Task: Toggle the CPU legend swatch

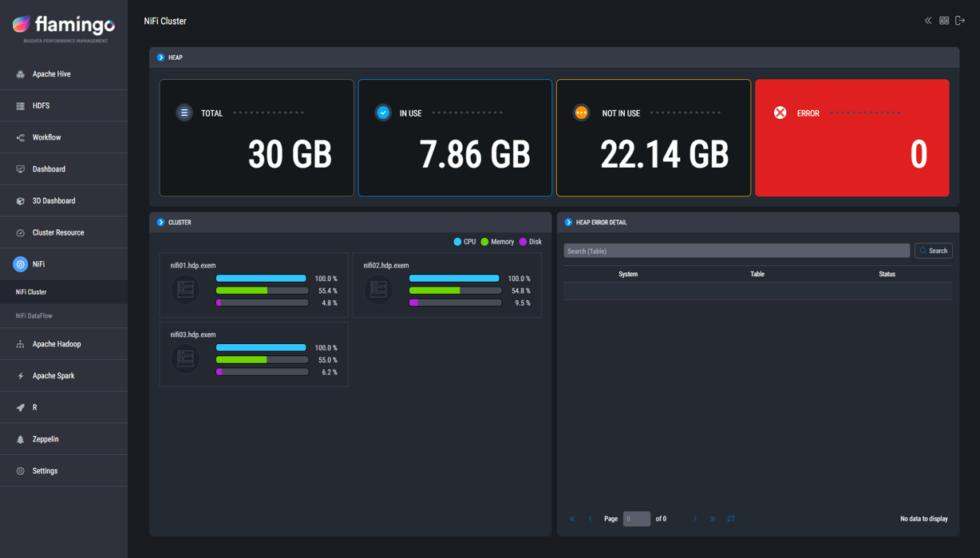Action: click(457, 242)
